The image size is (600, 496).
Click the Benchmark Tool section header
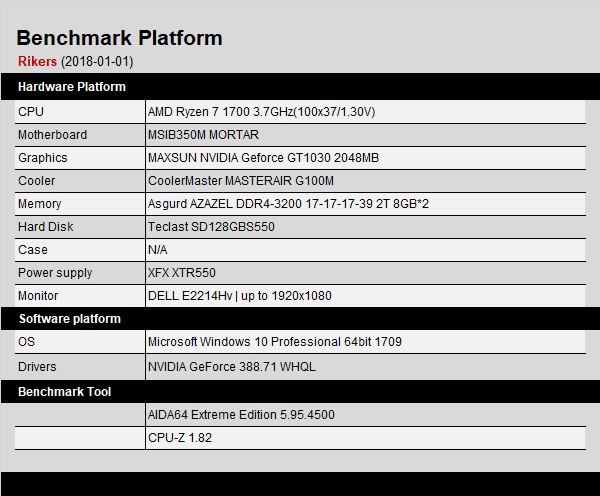pos(65,392)
